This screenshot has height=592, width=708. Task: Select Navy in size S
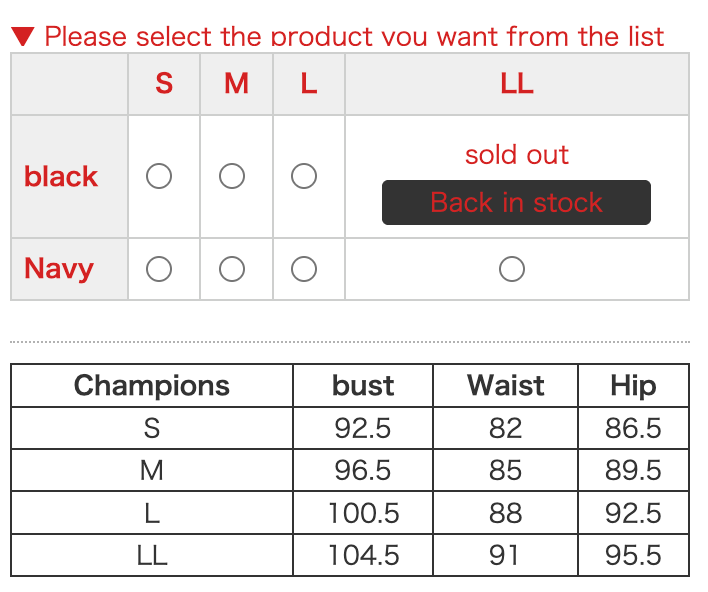click(159, 269)
